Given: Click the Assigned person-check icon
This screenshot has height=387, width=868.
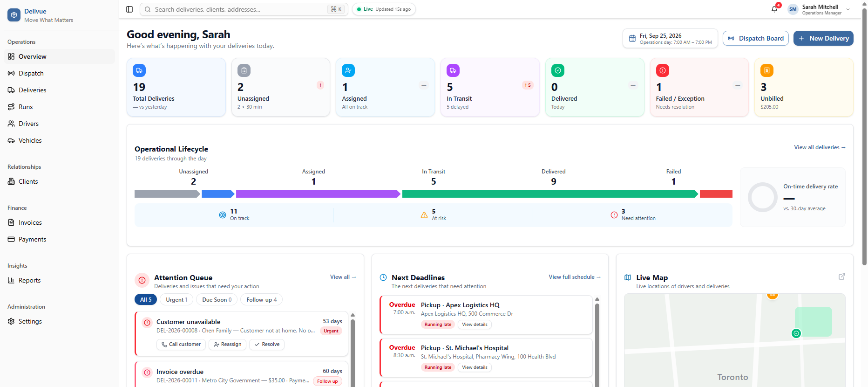Looking at the screenshot, I should [348, 70].
